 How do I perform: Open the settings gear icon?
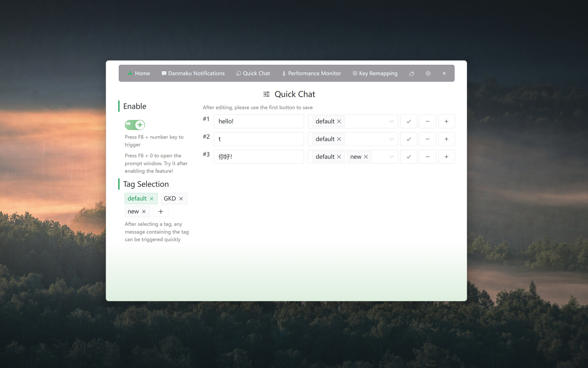tap(428, 73)
